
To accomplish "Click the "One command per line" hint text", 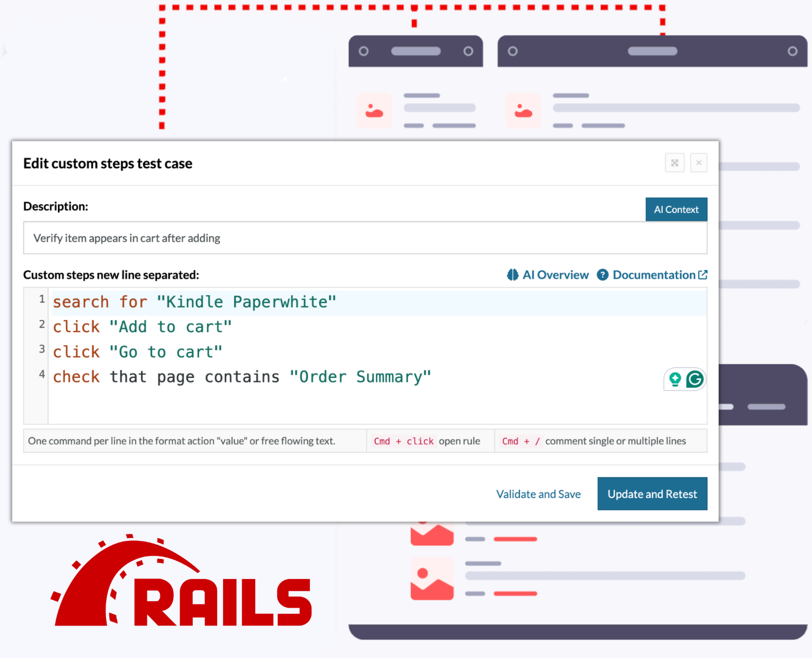I will tap(182, 441).
